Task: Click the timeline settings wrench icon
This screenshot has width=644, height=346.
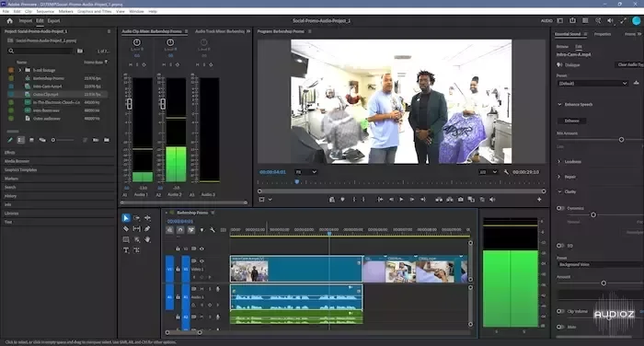Action: point(213,230)
